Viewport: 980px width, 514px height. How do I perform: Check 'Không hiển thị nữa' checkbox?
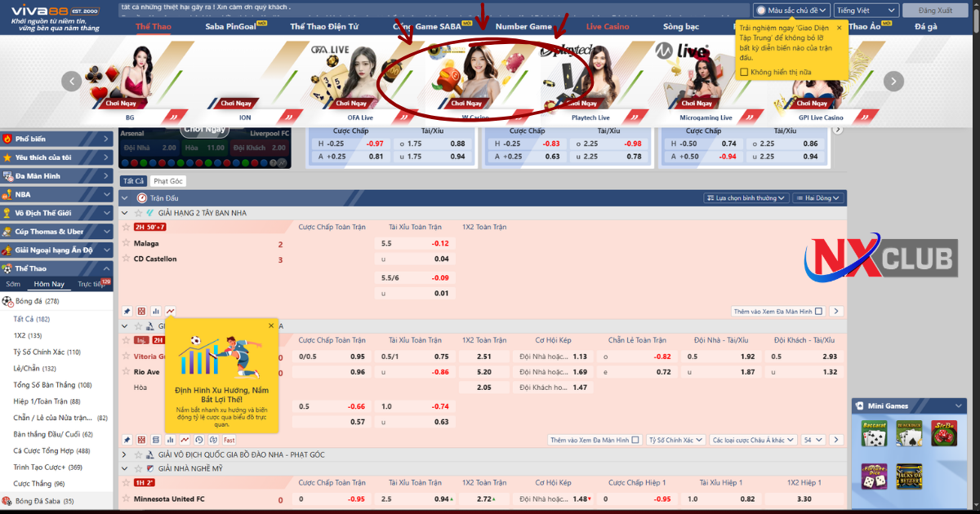(744, 72)
